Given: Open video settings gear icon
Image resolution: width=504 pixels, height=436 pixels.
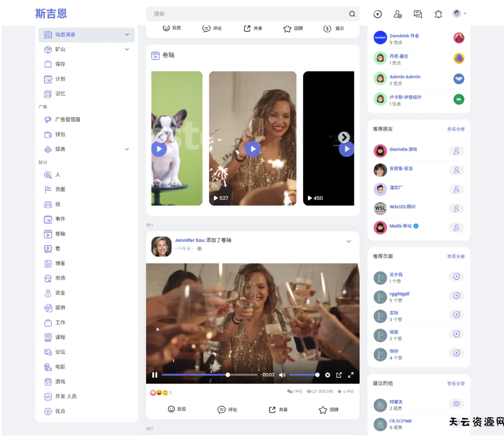Looking at the screenshot, I should 327,375.
